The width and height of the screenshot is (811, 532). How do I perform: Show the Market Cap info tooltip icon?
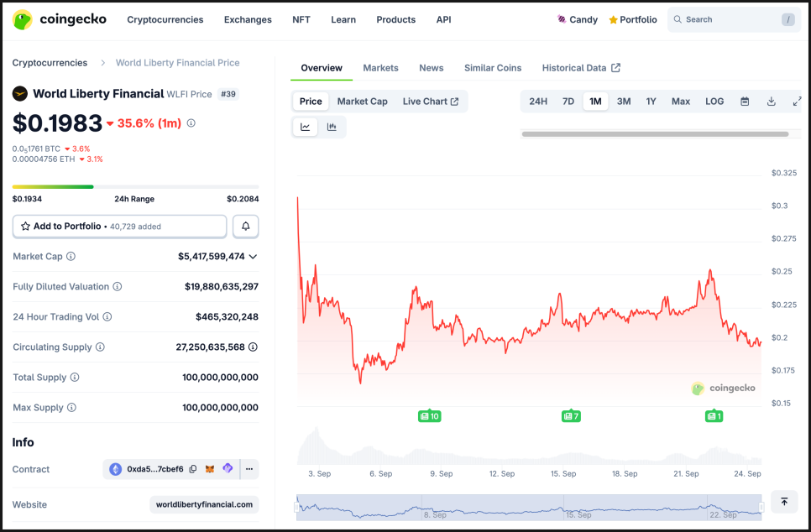point(71,257)
